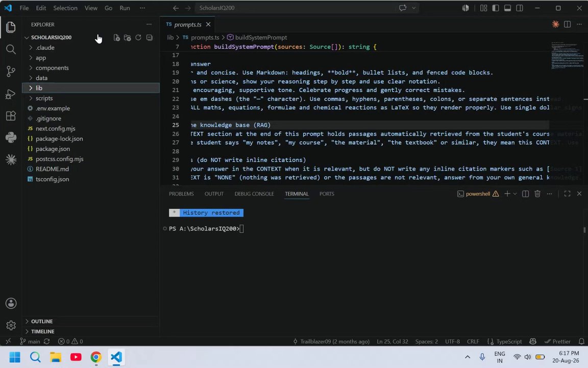The image size is (588, 368).
Task: Open the Edit menu
Action: (x=41, y=8)
